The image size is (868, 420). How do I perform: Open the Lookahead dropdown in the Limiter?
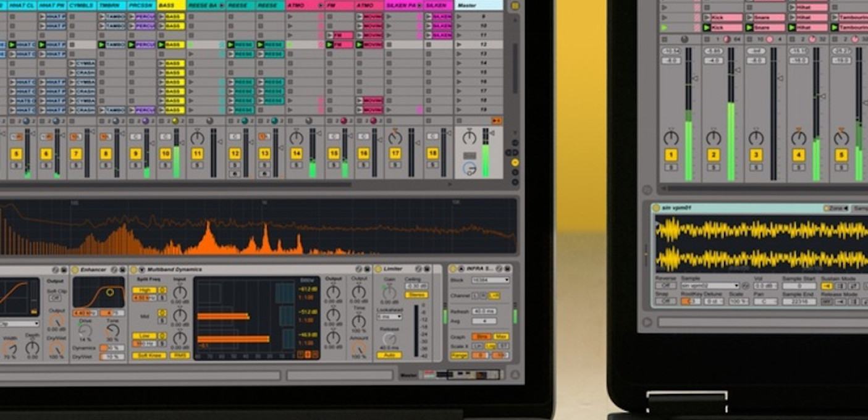388,316
